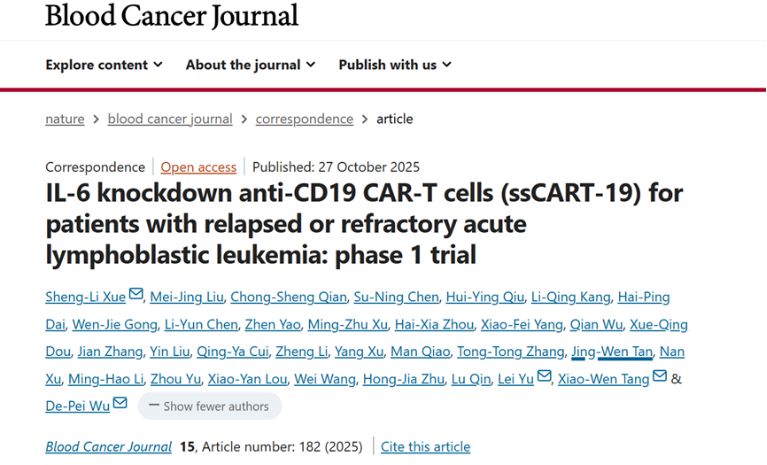Open the About the journal menu

pyautogui.click(x=250, y=65)
